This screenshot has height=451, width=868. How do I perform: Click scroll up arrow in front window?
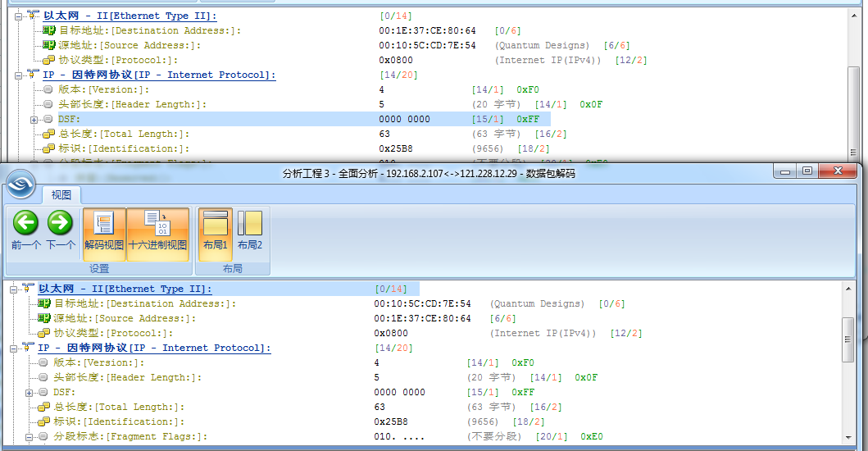(848, 289)
